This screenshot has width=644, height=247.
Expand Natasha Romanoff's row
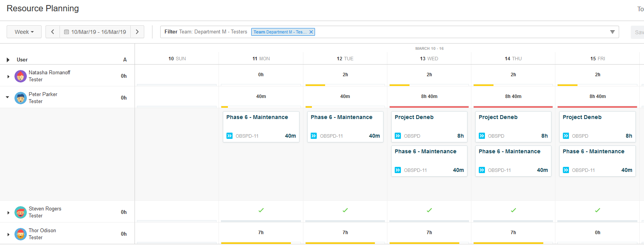tap(8, 77)
